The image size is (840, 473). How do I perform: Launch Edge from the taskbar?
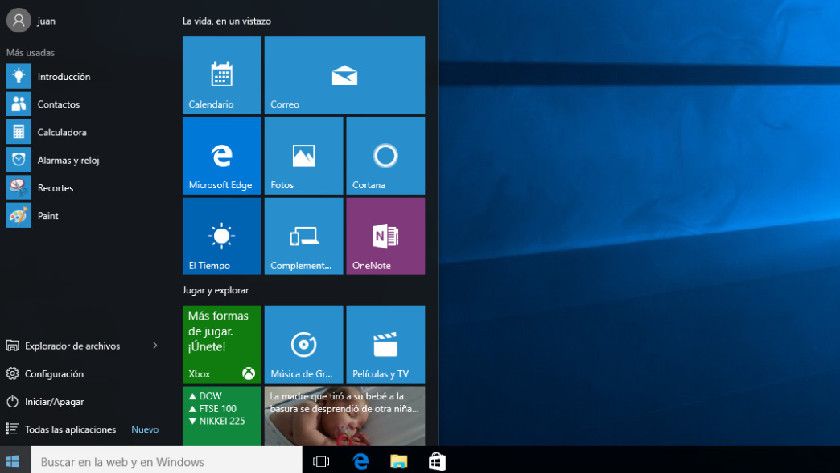(x=361, y=461)
